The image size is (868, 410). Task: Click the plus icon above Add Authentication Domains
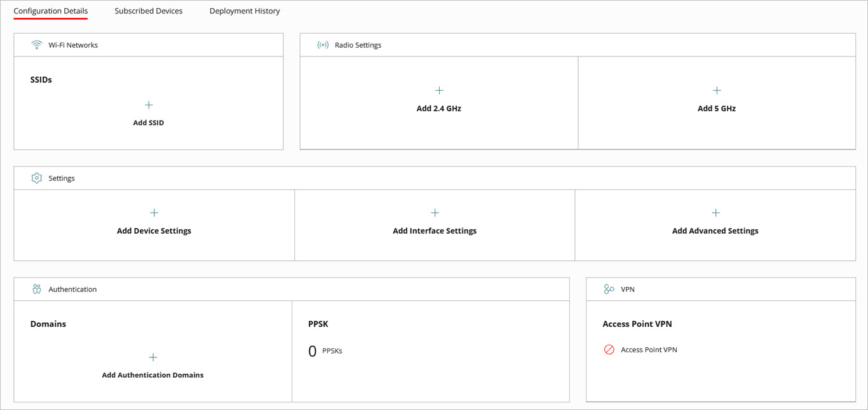pos(153,357)
